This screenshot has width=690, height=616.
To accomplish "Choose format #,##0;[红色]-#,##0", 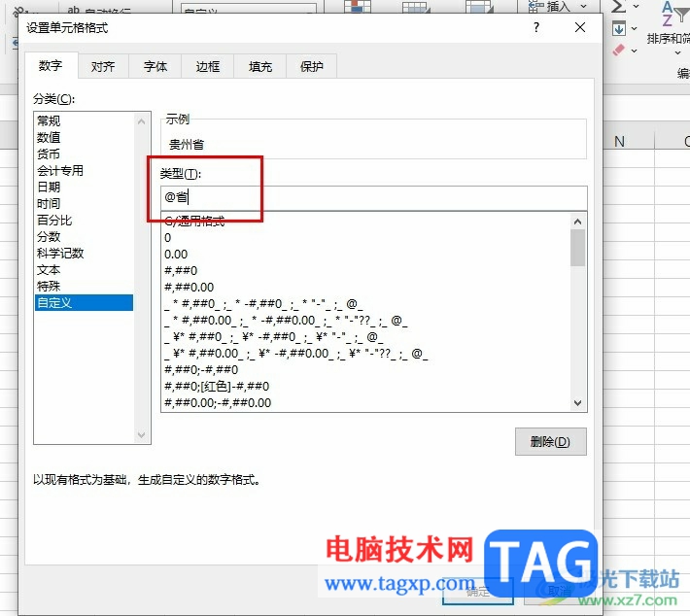I will tap(366, 387).
